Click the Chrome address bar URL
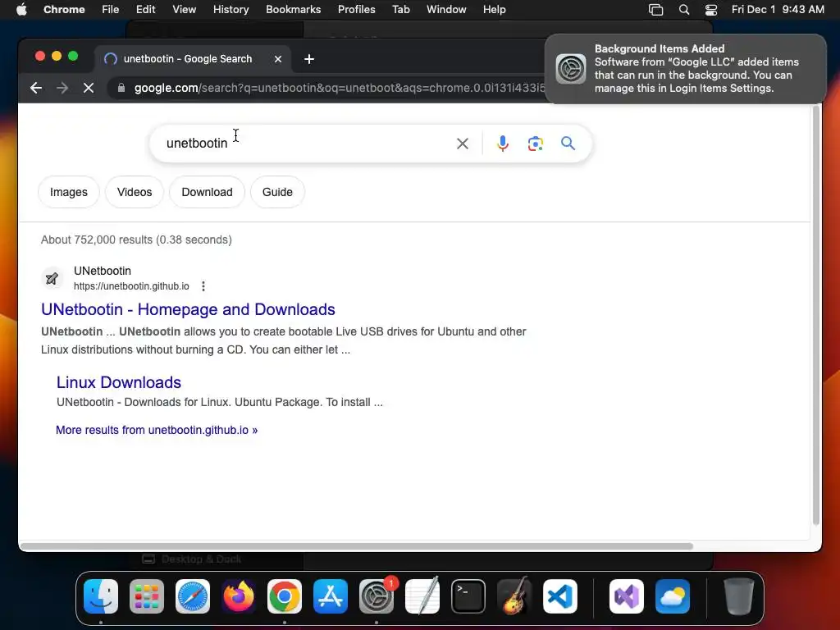 (340, 88)
